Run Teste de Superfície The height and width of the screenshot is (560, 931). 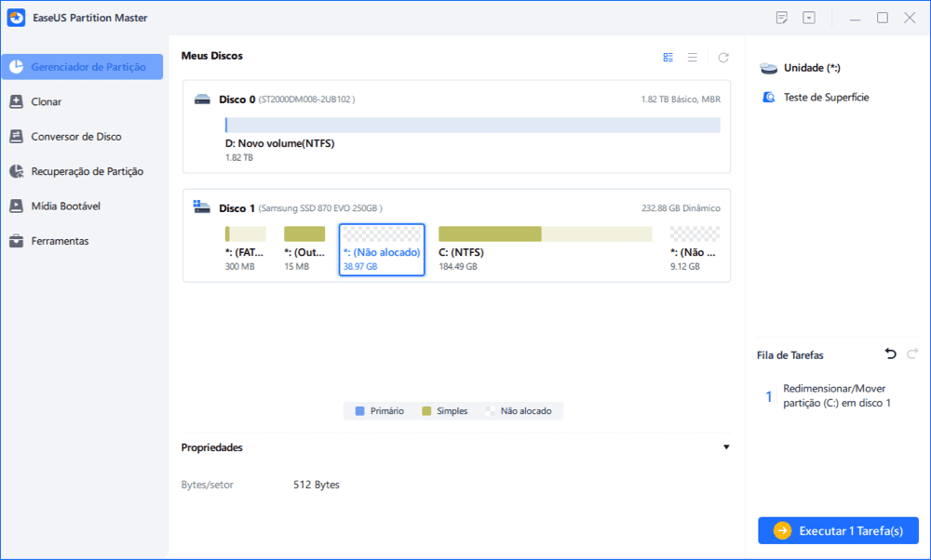tap(826, 98)
